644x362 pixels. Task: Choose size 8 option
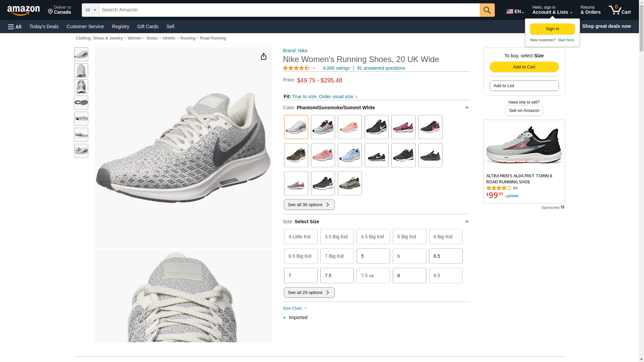[x=409, y=276]
